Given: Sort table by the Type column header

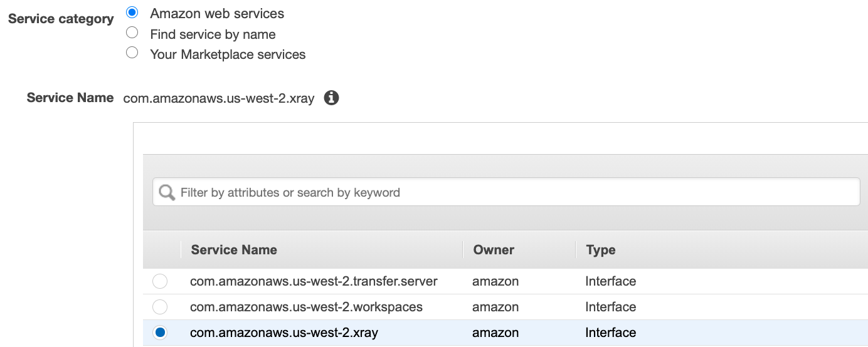Looking at the screenshot, I should tap(601, 250).
